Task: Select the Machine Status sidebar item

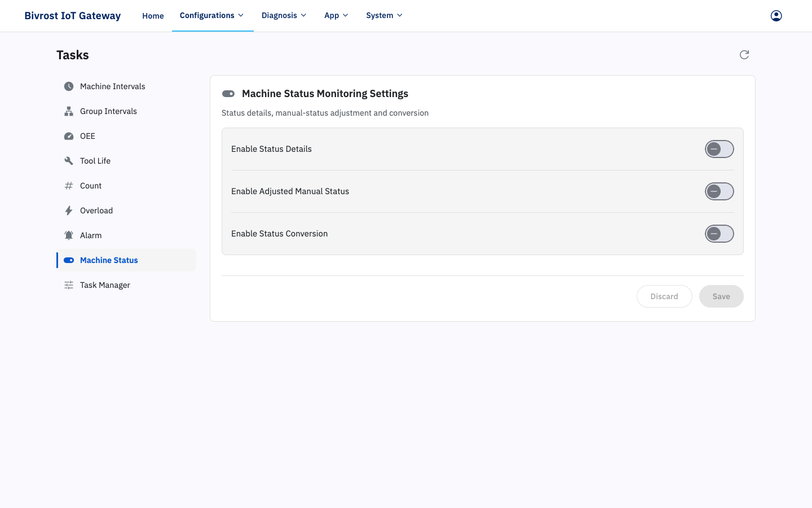Action: coord(126,260)
